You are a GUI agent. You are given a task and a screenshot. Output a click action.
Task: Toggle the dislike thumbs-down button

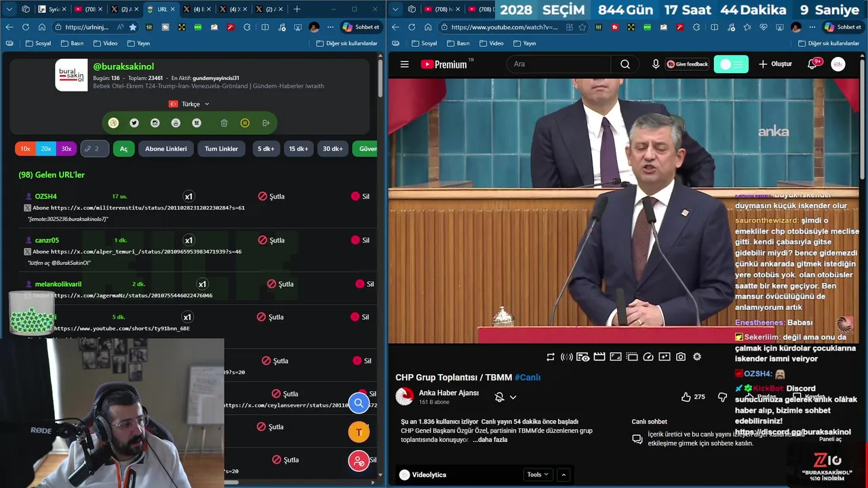coord(722,397)
